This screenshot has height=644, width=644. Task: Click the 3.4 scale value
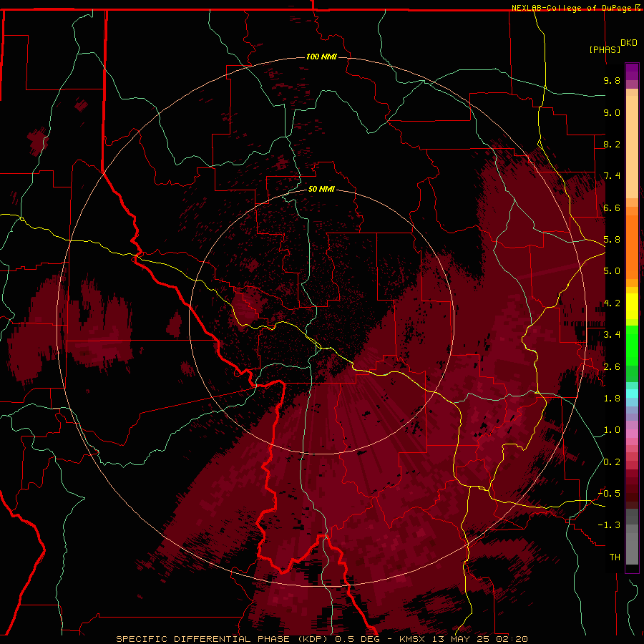pyautogui.click(x=612, y=335)
